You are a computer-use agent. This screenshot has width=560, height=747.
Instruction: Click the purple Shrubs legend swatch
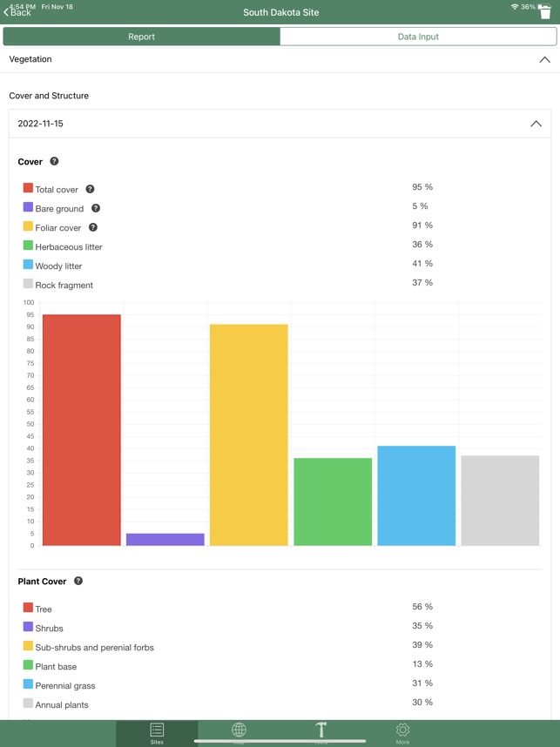[x=28, y=627]
